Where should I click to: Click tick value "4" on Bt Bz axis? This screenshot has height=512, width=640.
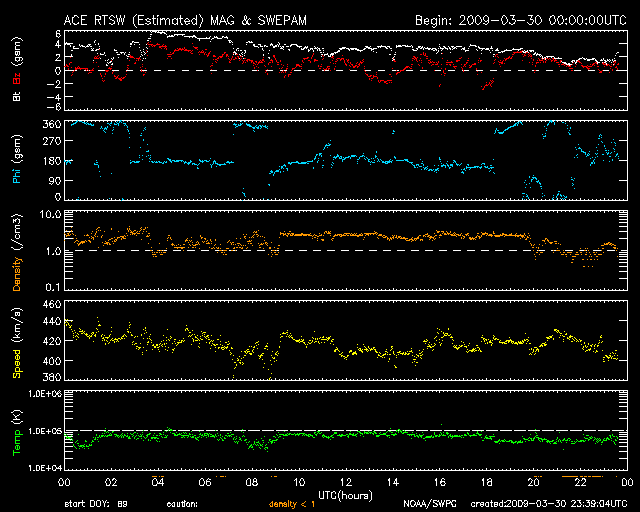click(58, 44)
